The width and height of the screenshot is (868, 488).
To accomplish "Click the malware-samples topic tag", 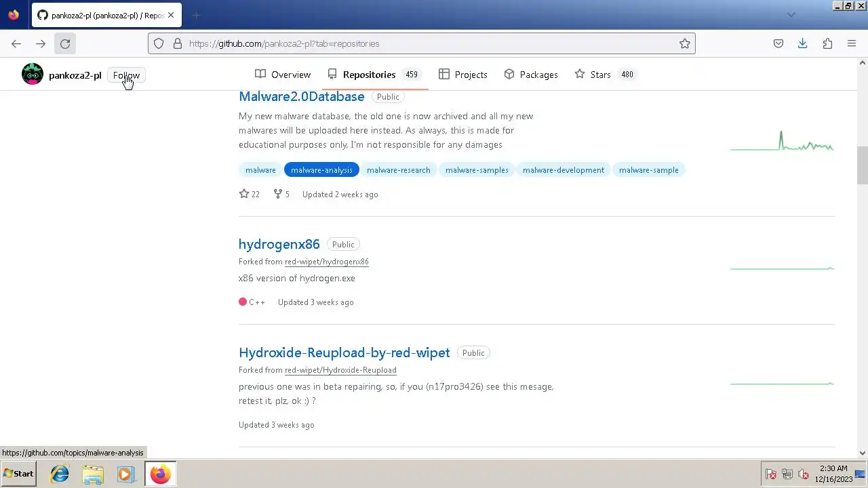I will point(477,170).
